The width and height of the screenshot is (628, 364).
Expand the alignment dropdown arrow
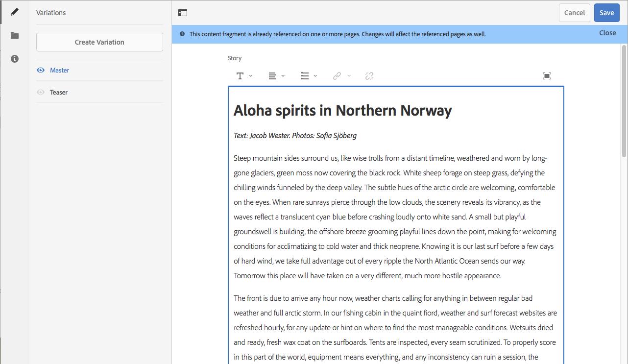pos(283,76)
